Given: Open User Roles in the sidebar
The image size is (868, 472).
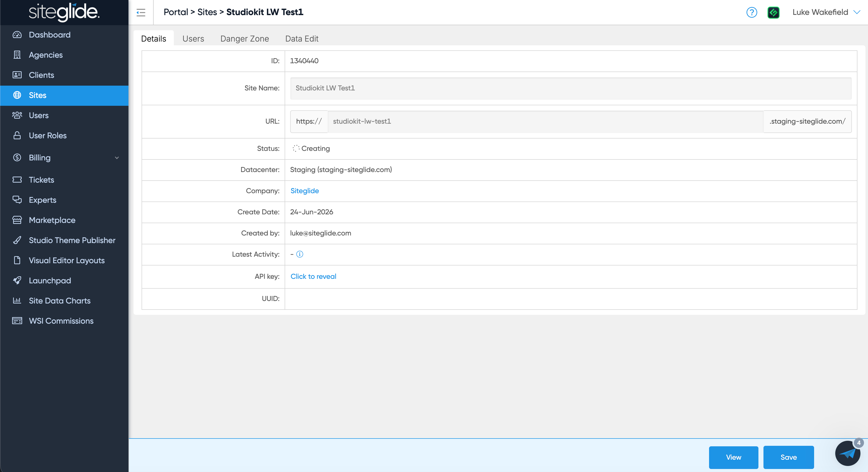Looking at the screenshot, I should [x=64, y=136].
